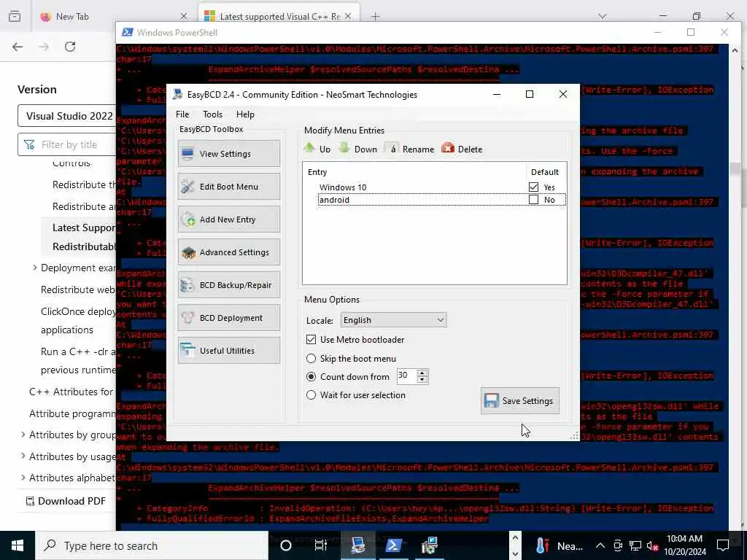The image size is (747, 560).
Task: Open the Locale dropdown
Action: (x=393, y=320)
